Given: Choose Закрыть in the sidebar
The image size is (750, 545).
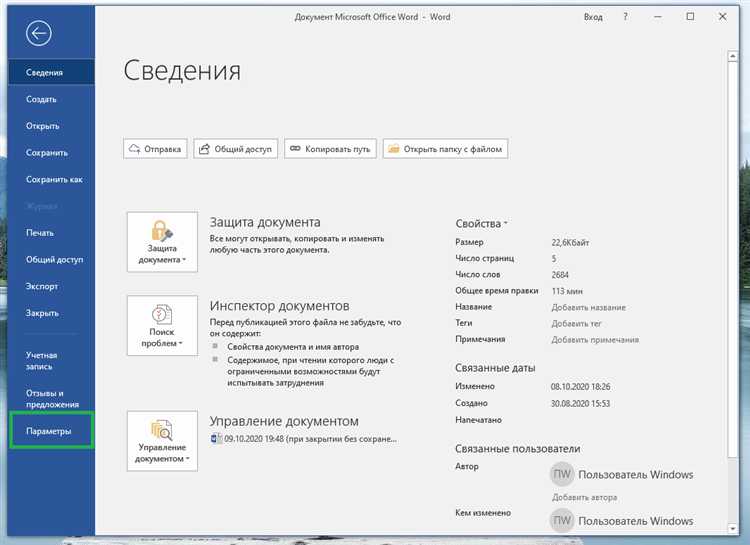Looking at the screenshot, I should click(51, 313).
